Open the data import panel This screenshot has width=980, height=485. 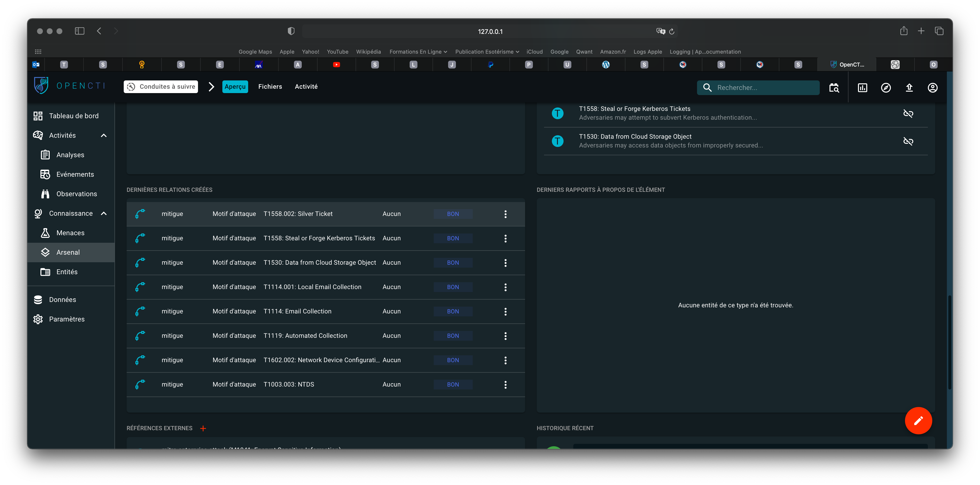909,87
